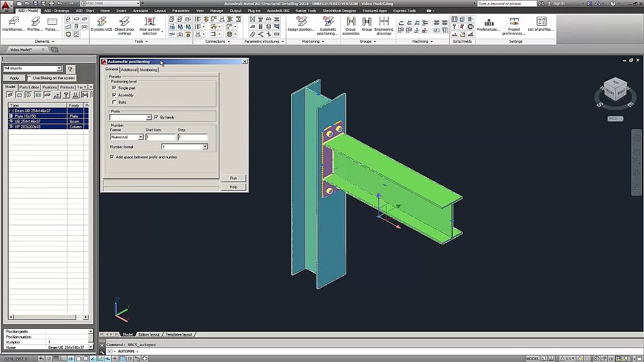The width and height of the screenshot is (644, 362).
Task: Enable the Bolts checkbox
Action: tap(114, 102)
